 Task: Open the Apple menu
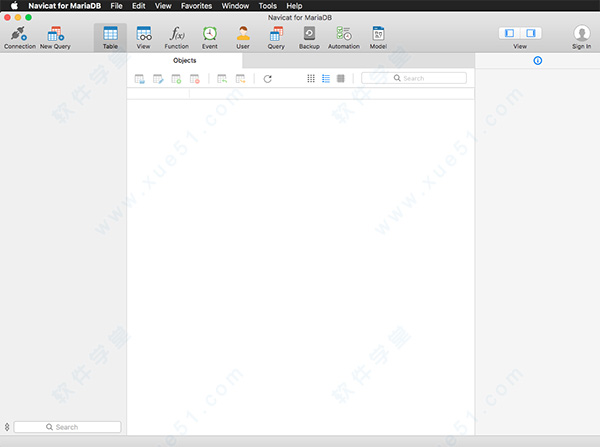(14, 6)
